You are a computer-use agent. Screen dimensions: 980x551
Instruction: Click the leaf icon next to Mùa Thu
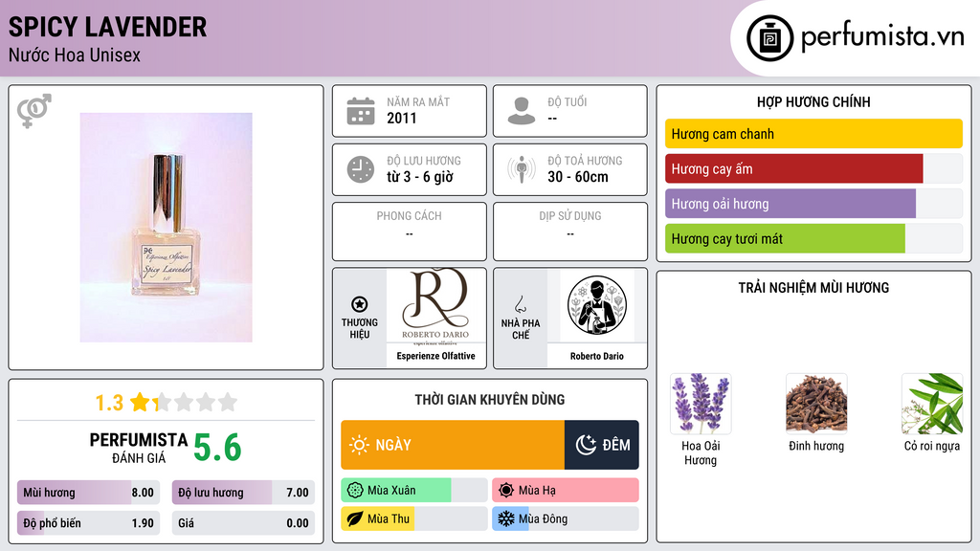pyautogui.click(x=355, y=519)
